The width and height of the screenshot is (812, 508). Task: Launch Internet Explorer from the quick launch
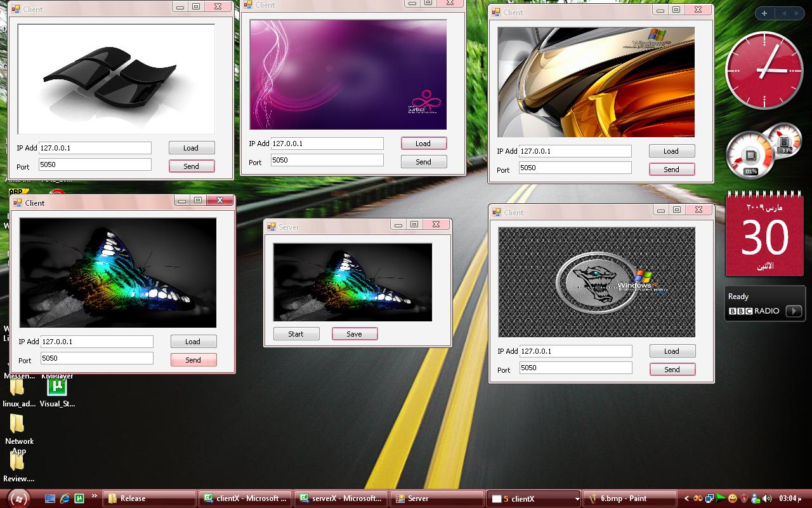pyautogui.click(x=65, y=498)
